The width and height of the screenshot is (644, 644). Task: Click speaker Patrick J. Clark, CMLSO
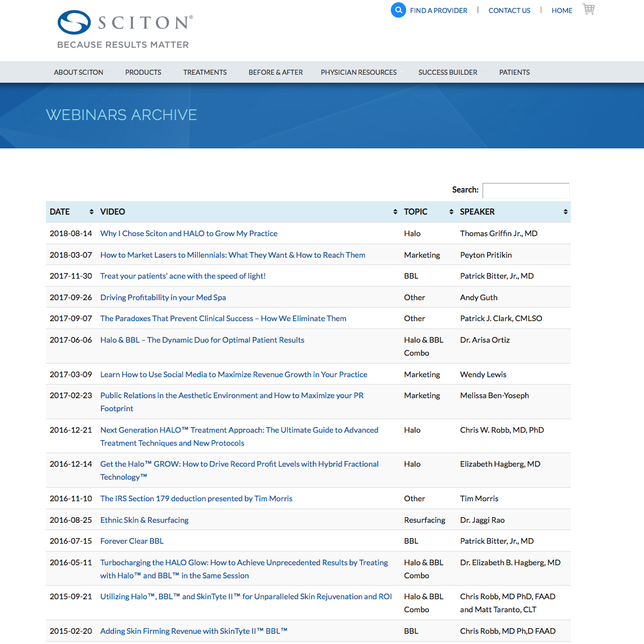501,318
